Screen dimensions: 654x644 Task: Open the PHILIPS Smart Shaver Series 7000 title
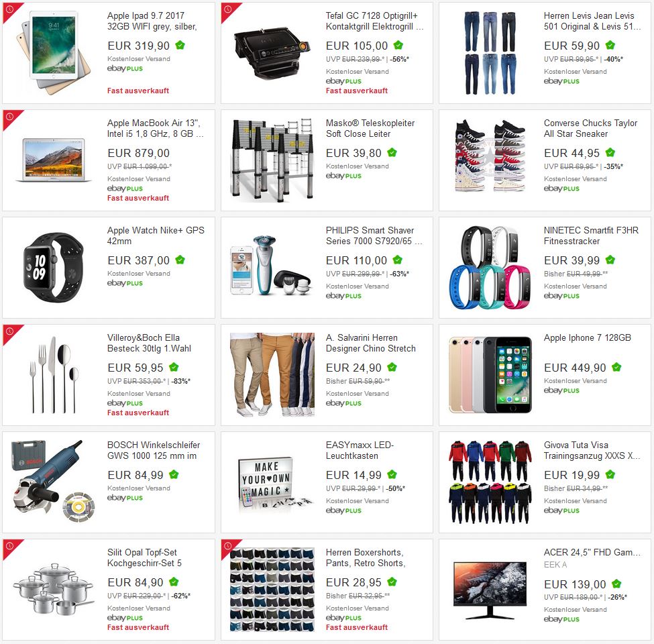point(374,235)
